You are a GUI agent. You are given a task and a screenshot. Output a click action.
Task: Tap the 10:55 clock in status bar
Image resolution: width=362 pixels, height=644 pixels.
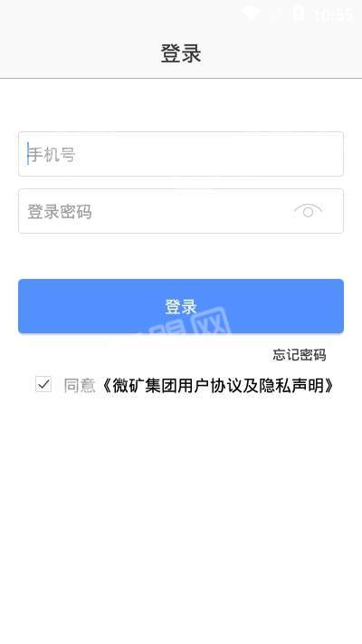[333, 14]
